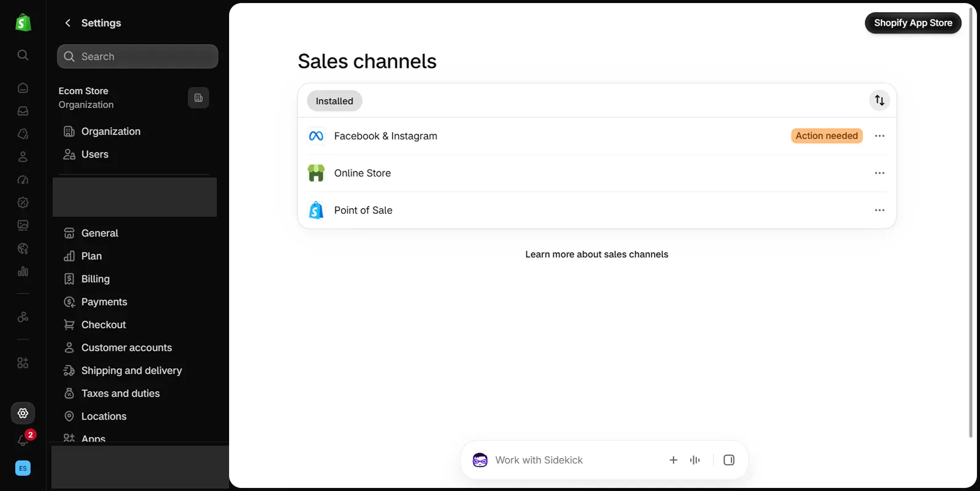Open the Shopify App Store

click(913, 23)
